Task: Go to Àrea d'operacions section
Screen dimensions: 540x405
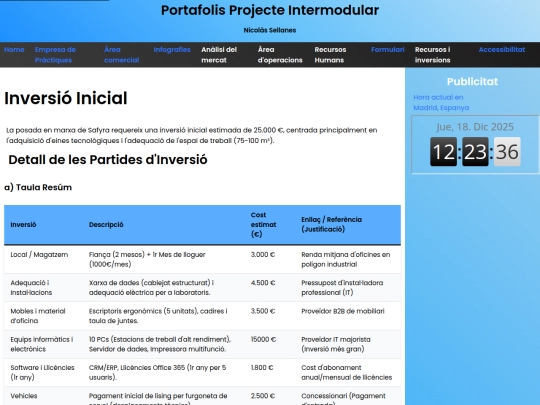Action: 280,55
